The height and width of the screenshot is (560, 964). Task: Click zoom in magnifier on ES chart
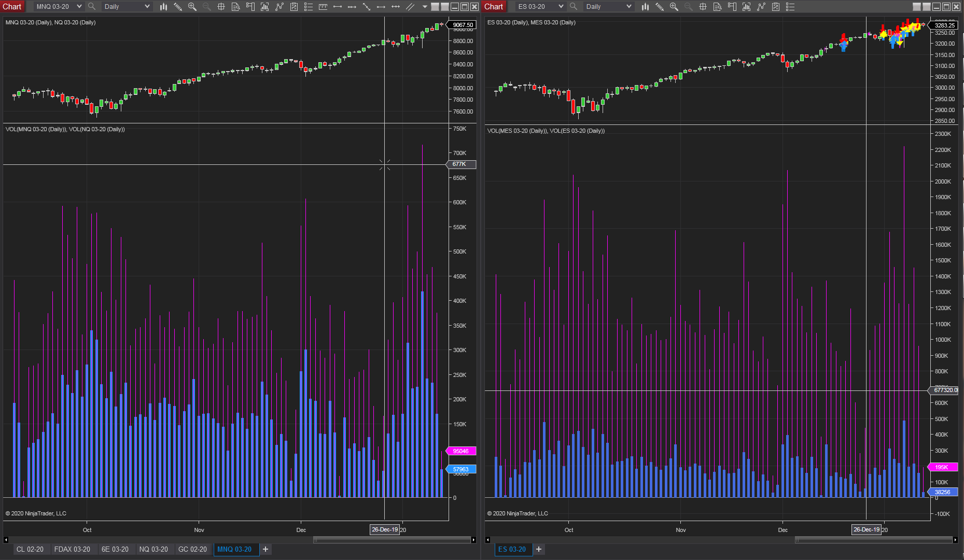[x=674, y=7]
